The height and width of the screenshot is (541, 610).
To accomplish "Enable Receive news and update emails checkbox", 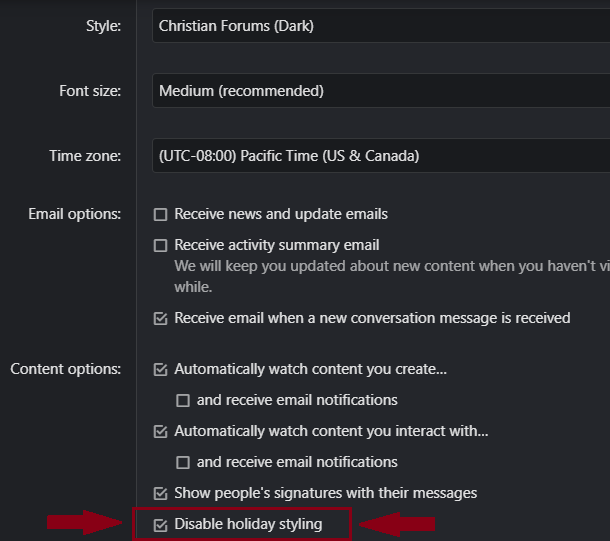I will [160, 214].
